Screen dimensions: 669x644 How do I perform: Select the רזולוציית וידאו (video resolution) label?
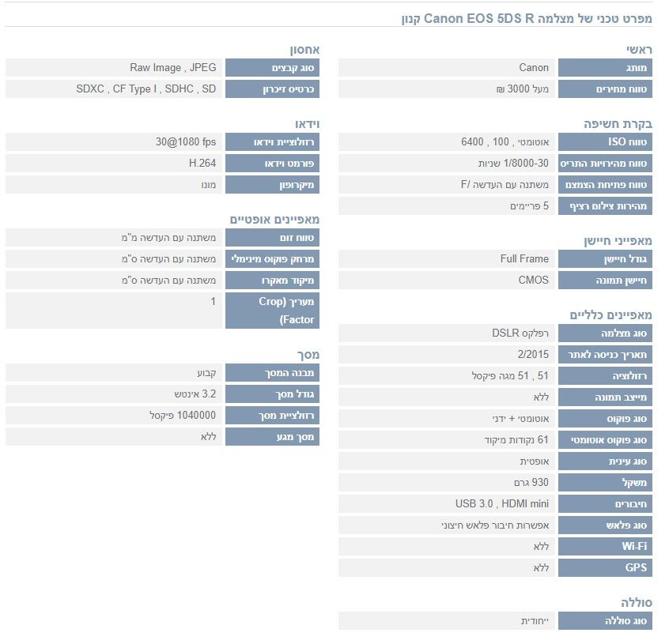point(272,142)
